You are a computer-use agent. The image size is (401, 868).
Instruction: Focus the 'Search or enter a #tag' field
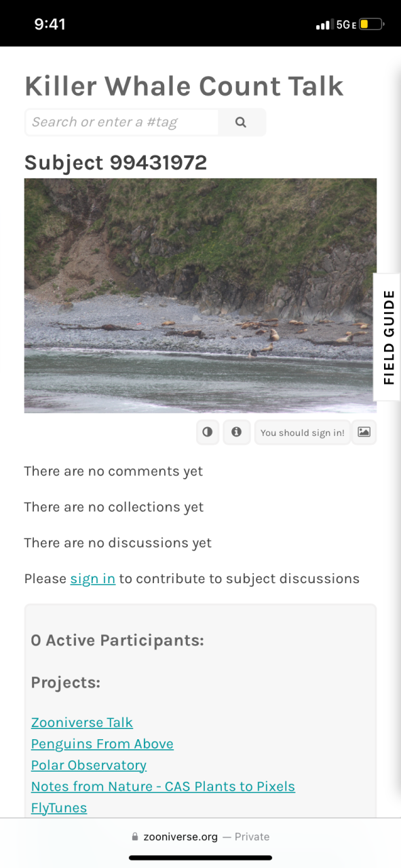[121, 122]
